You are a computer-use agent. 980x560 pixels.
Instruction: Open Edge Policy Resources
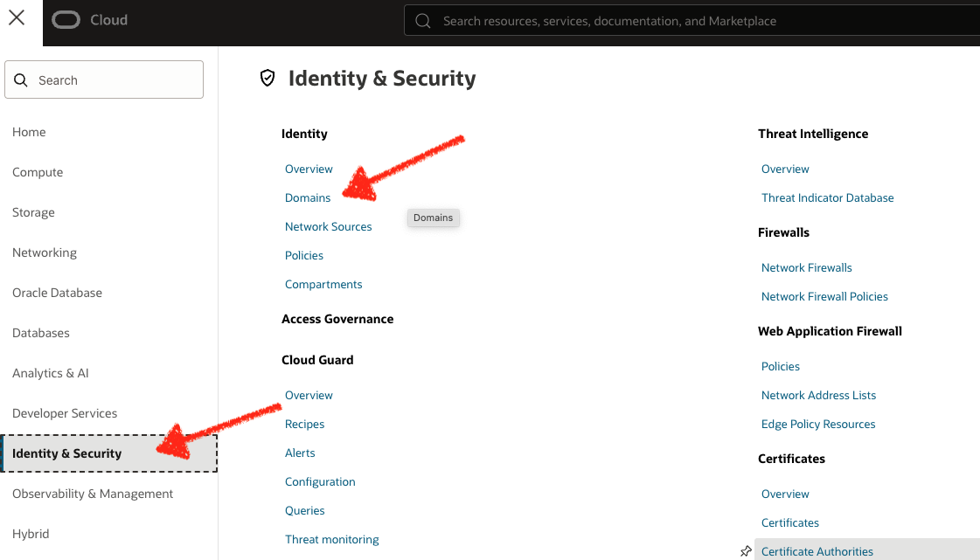pos(818,424)
